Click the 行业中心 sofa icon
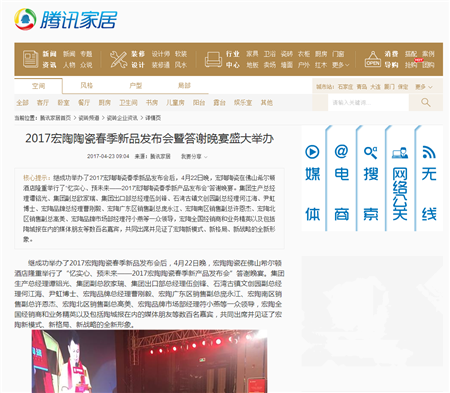 (x=213, y=59)
